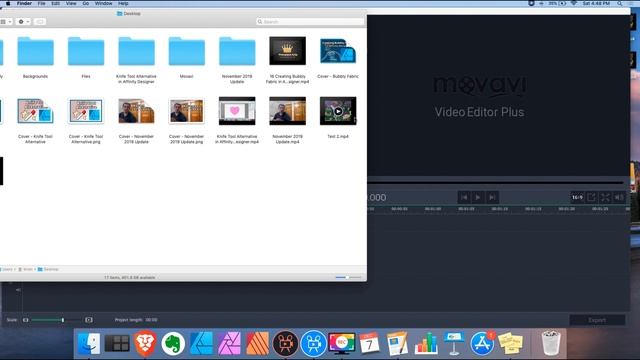Screen dimensions: 640x360
Task: Open the File menu
Action: [42, 3]
